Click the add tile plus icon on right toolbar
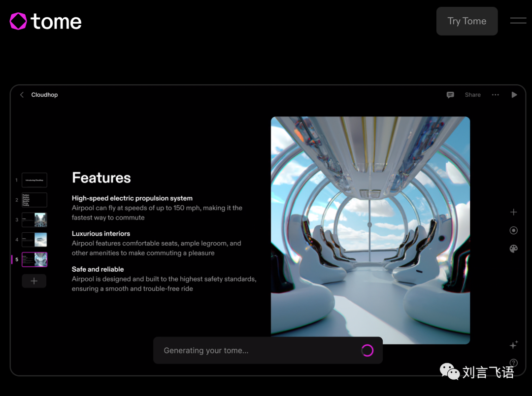Image resolution: width=532 pixels, height=396 pixels. (513, 212)
